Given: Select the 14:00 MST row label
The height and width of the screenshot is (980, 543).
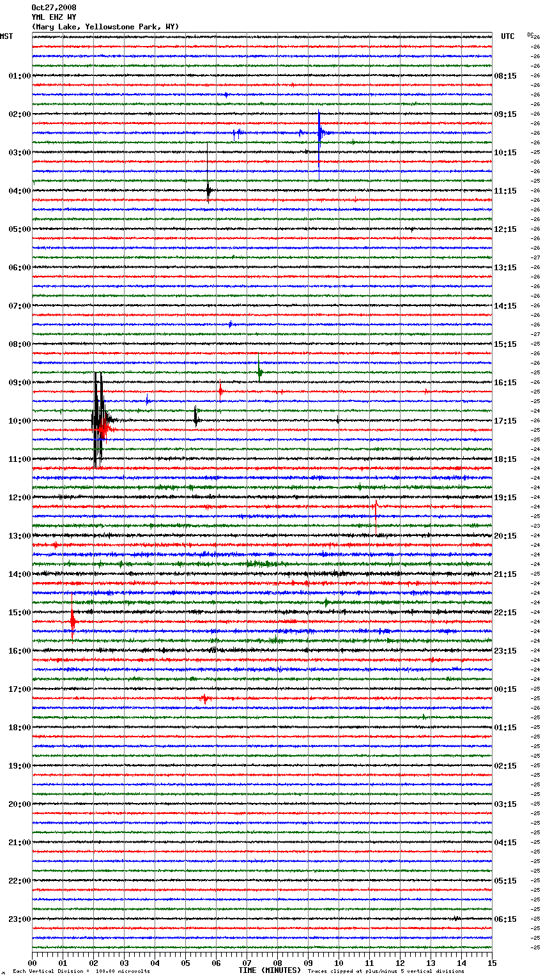Looking at the screenshot, I should pyautogui.click(x=20, y=574).
